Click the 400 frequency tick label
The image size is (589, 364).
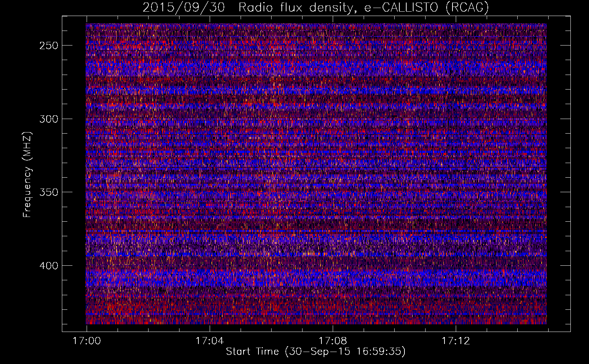tap(49, 266)
